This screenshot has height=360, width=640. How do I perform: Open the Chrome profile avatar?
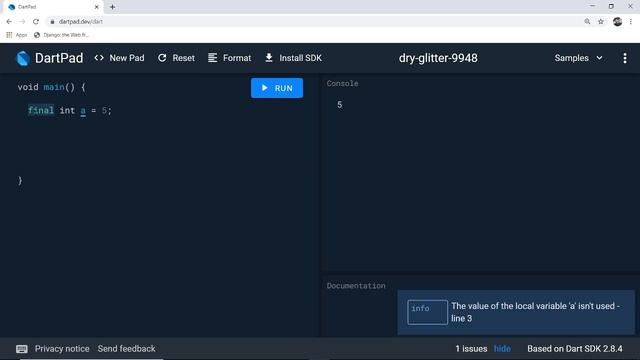click(617, 22)
